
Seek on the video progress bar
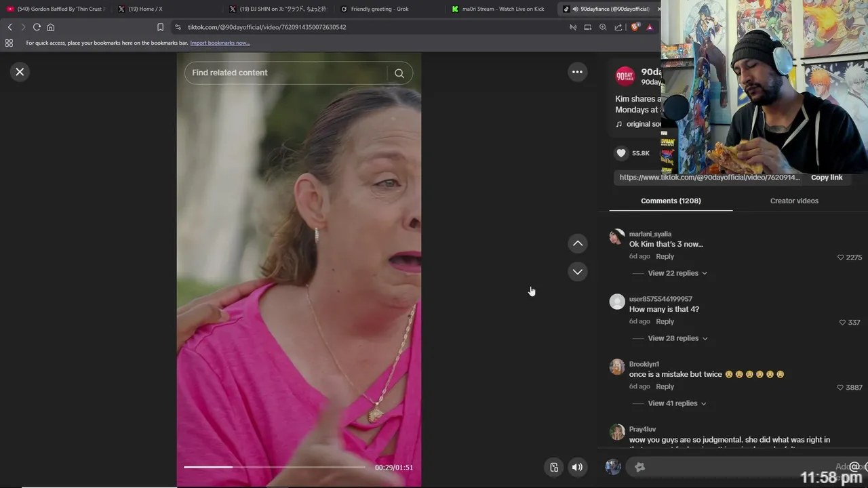pyautogui.click(x=275, y=467)
